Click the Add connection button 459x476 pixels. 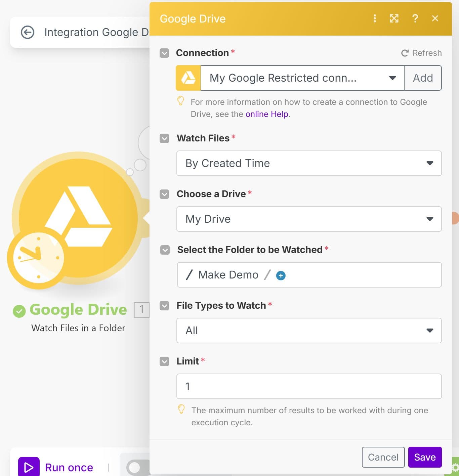423,78
